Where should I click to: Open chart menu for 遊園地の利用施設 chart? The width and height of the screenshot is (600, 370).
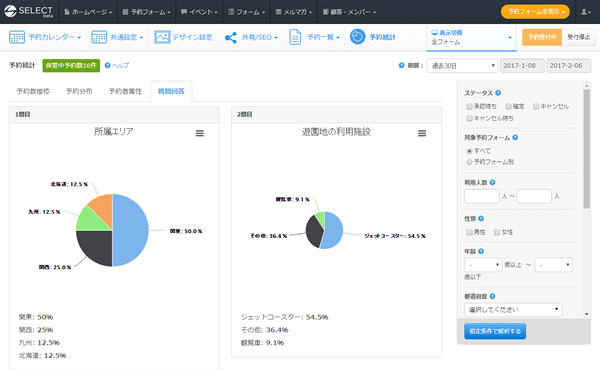tap(422, 133)
